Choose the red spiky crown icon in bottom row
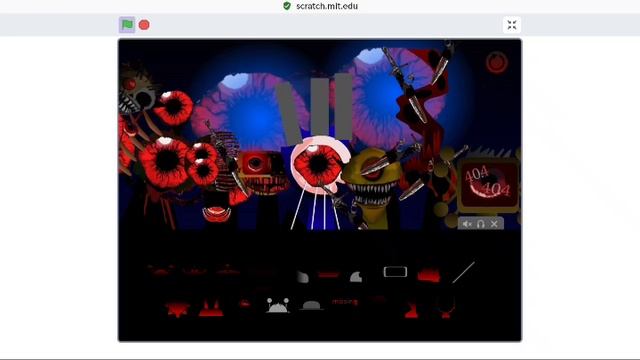This screenshot has height=360, width=640. tap(177, 309)
